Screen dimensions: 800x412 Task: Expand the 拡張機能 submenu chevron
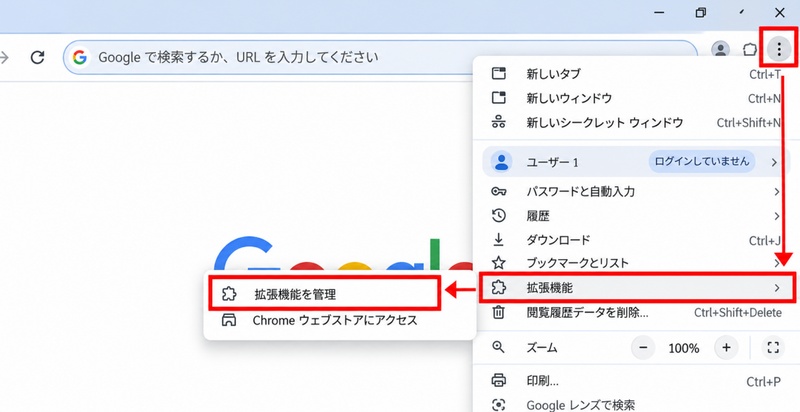click(777, 288)
